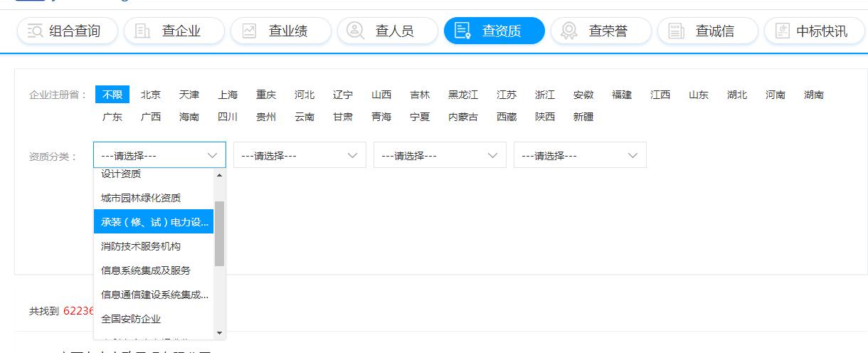Click the list icon in 查诚信
868x353 pixels.
[x=676, y=31]
